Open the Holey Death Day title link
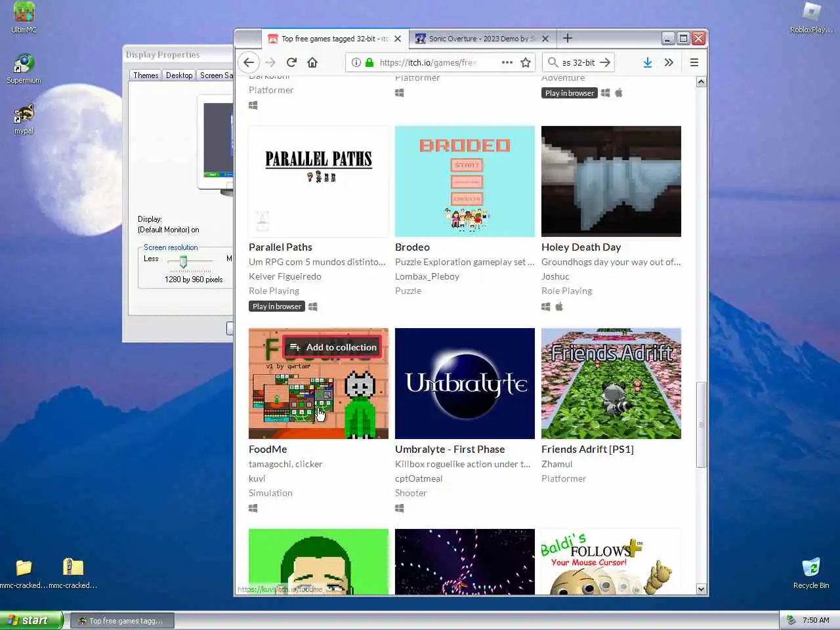840x630 pixels. tap(581, 247)
